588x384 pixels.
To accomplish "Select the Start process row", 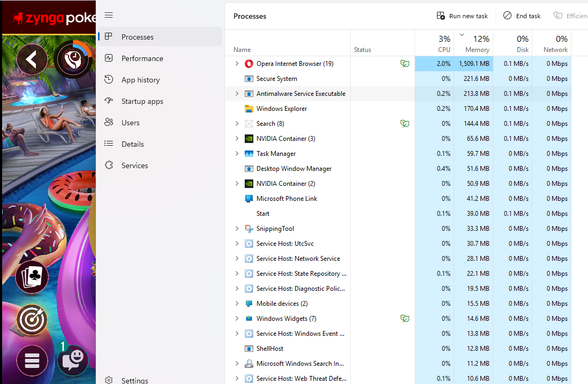I will coord(398,213).
